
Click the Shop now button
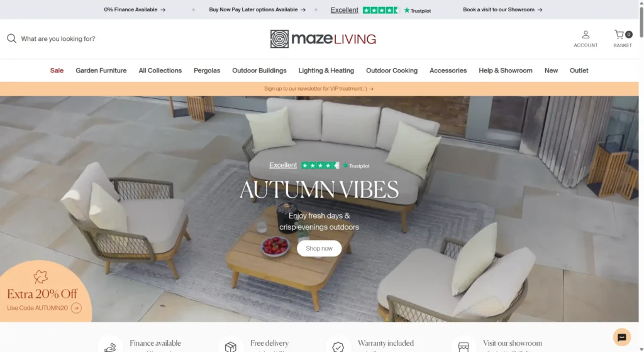point(319,248)
